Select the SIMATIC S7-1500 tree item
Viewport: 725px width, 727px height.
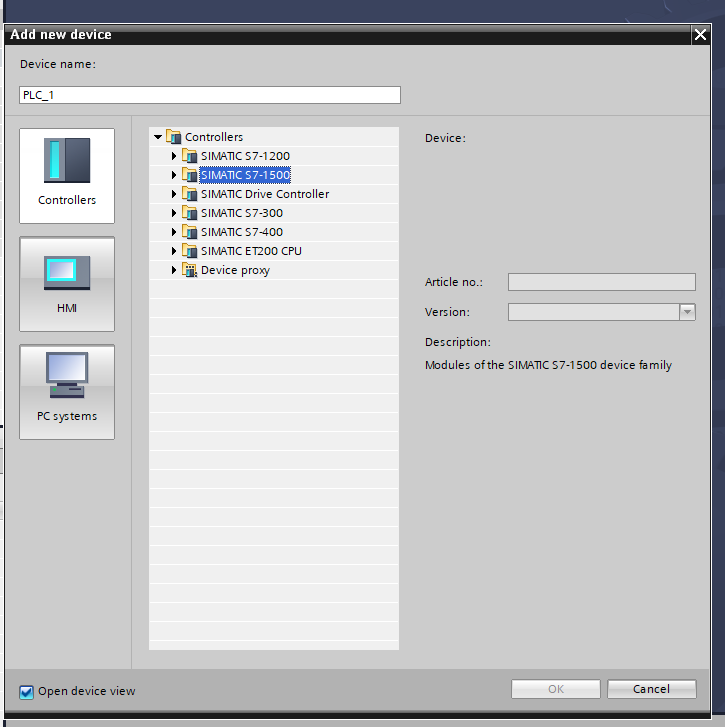coord(245,175)
